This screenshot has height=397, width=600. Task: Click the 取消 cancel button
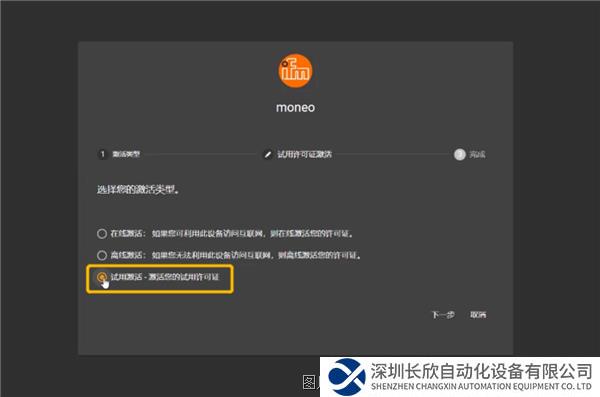478,315
